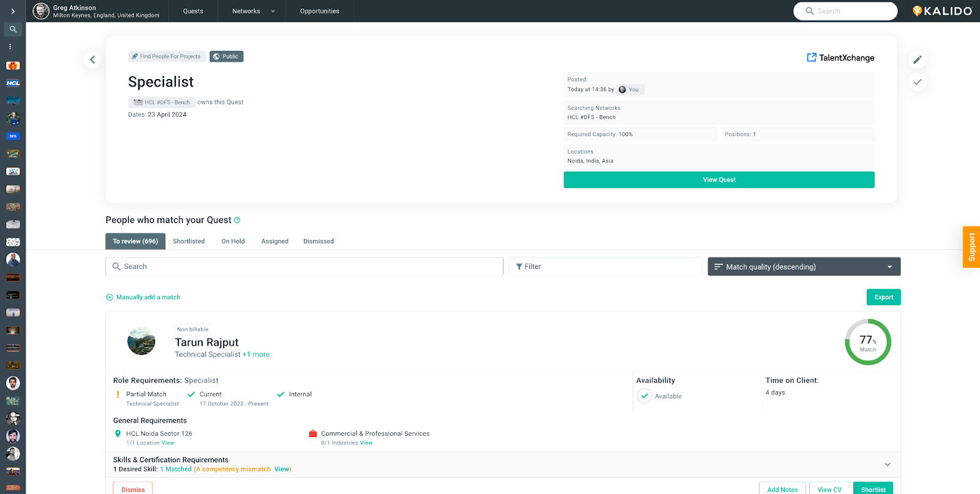Open the Filter field
The image size is (980, 494).
[x=605, y=267]
